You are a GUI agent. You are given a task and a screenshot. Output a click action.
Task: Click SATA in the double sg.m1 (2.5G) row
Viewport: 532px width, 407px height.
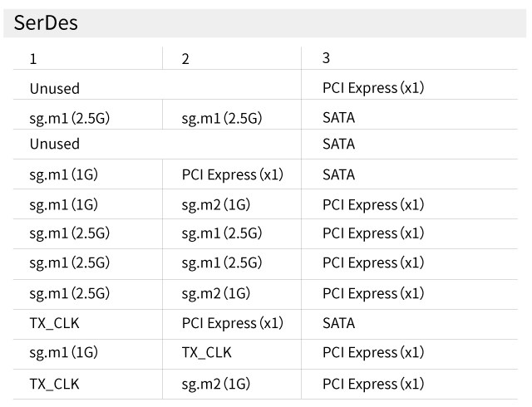point(338,118)
